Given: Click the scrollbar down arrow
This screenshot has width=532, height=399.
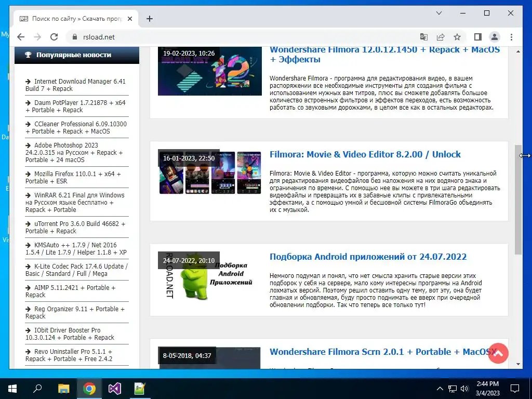Looking at the screenshot, I should coord(518,364).
